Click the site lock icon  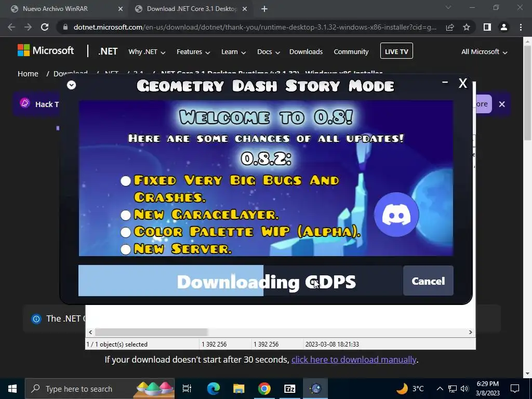[x=65, y=27]
